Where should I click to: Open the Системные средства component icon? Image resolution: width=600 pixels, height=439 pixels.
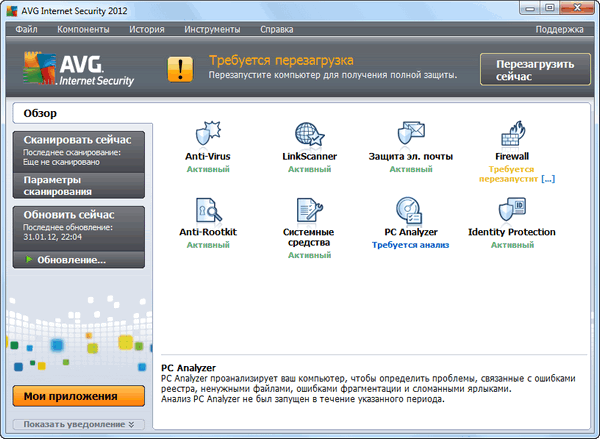(x=309, y=210)
